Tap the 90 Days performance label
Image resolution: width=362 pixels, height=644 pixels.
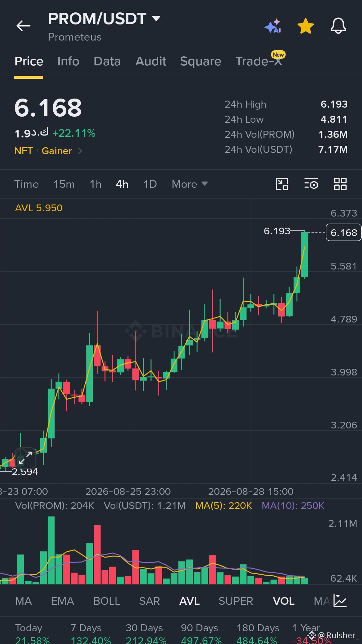point(199,628)
